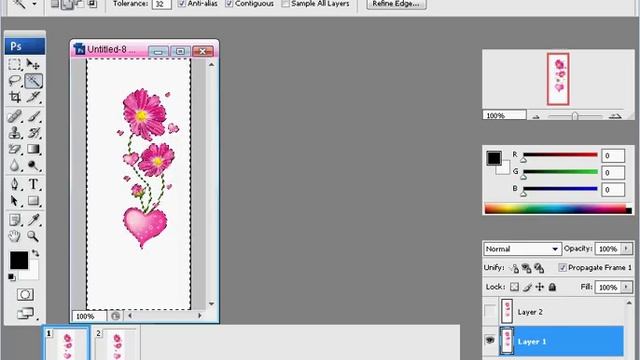The image size is (640, 360).
Task: Click the Refine Edge button
Action: coord(396,4)
